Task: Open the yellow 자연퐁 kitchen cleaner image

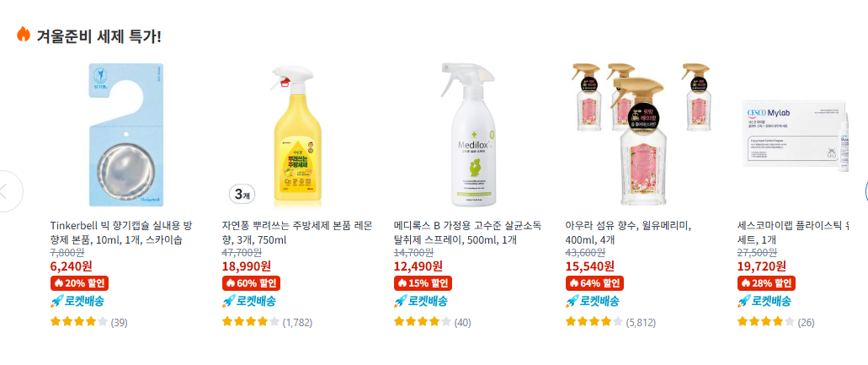Action: 298,135
